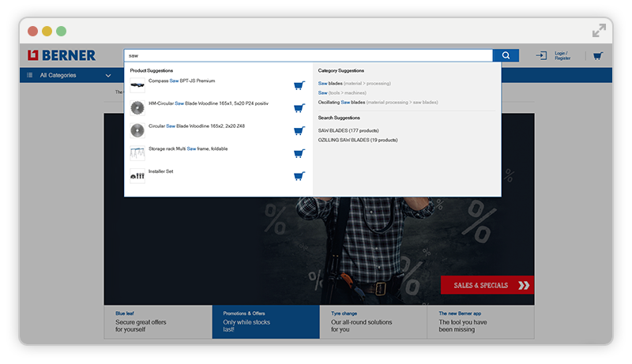Open 'Saw (tools > machines)' category
632x364 pixels.
coord(342,92)
